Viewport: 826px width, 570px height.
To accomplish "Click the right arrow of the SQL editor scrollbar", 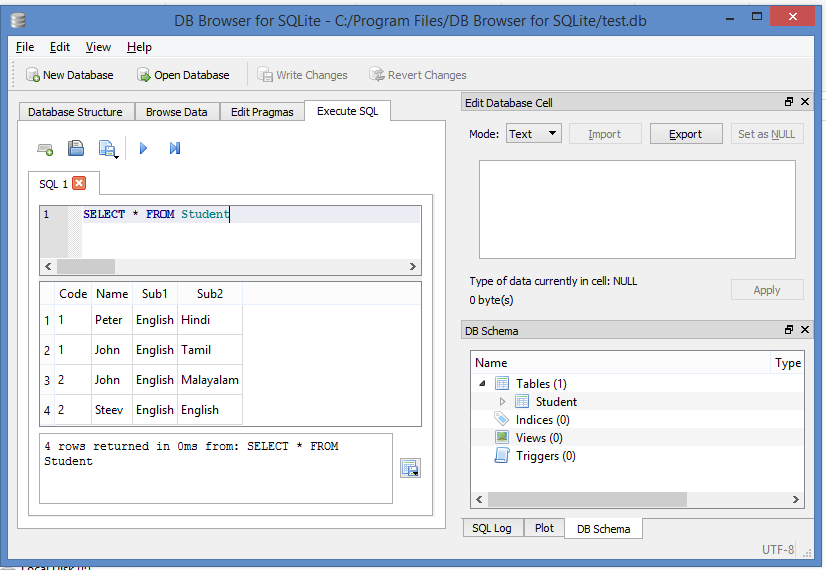I will [412, 267].
